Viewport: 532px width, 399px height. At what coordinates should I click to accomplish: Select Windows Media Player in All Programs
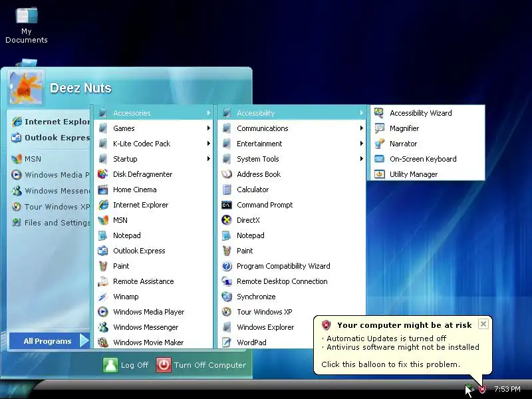click(154, 312)
